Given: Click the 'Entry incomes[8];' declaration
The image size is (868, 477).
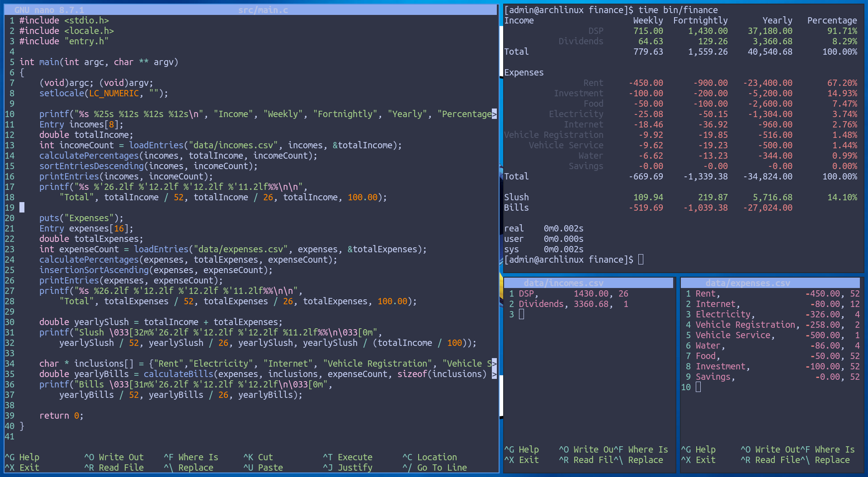Looking at the screenshot, I should 81,124.
